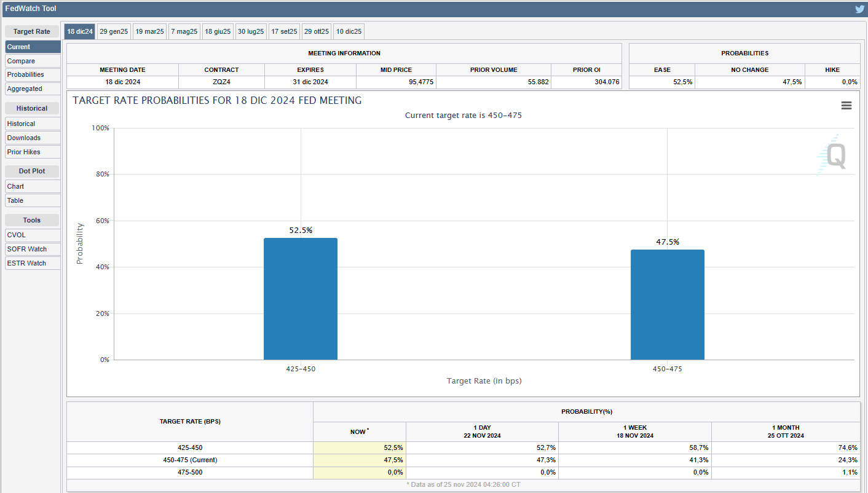Go to Aggregated view
The height and width of the screenshot is (493, 868).
click(x=33, y=89)
